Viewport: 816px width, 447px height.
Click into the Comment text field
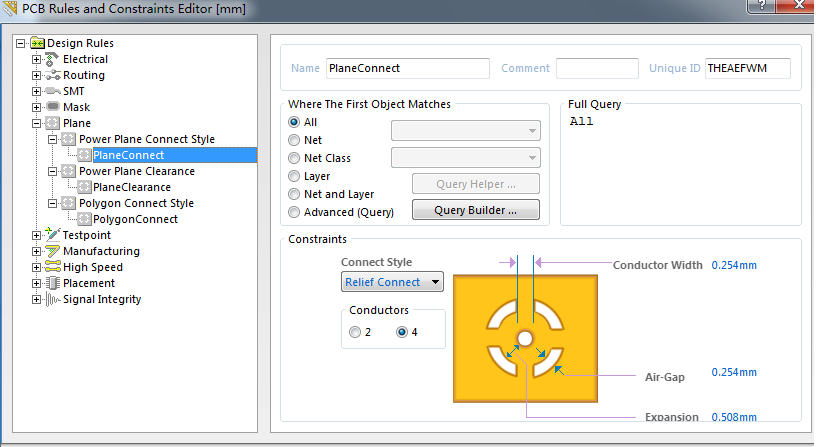pos(597,68)
